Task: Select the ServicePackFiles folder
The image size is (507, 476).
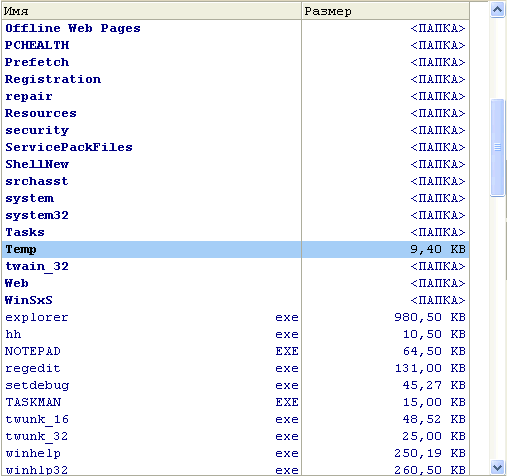Action: point(69,147)
